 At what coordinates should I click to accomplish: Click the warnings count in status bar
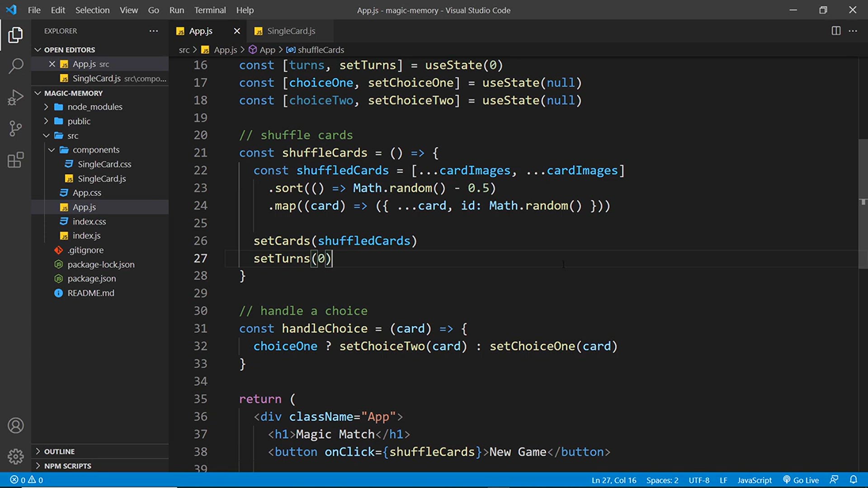pyautogui.click(x=36, y=480)
